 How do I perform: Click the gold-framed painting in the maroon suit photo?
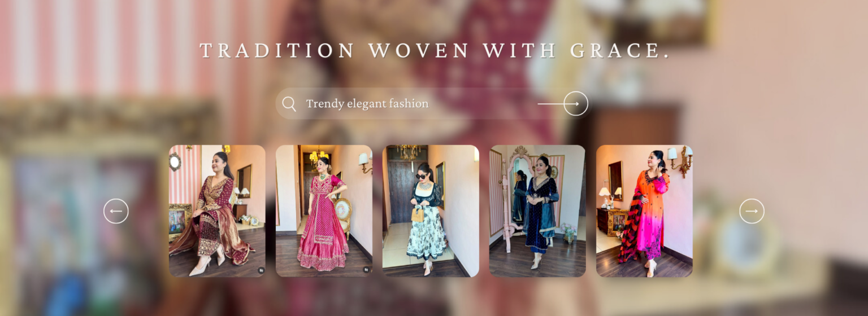pos(180,222)
